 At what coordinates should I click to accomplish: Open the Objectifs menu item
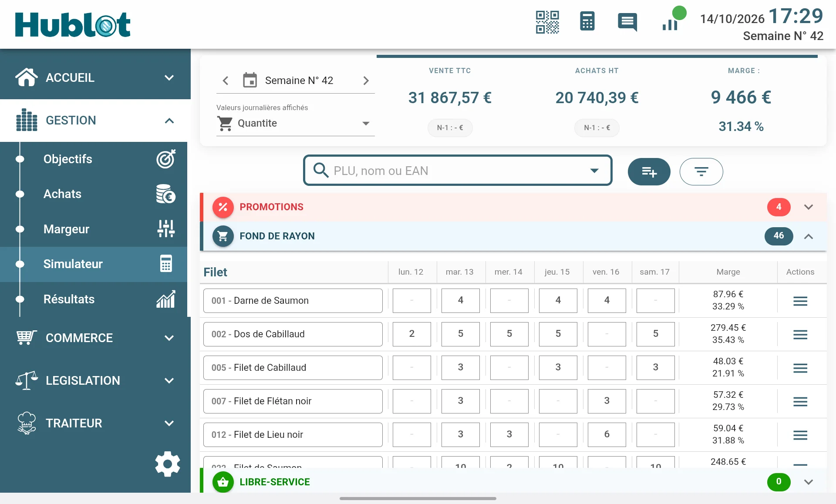94,159
